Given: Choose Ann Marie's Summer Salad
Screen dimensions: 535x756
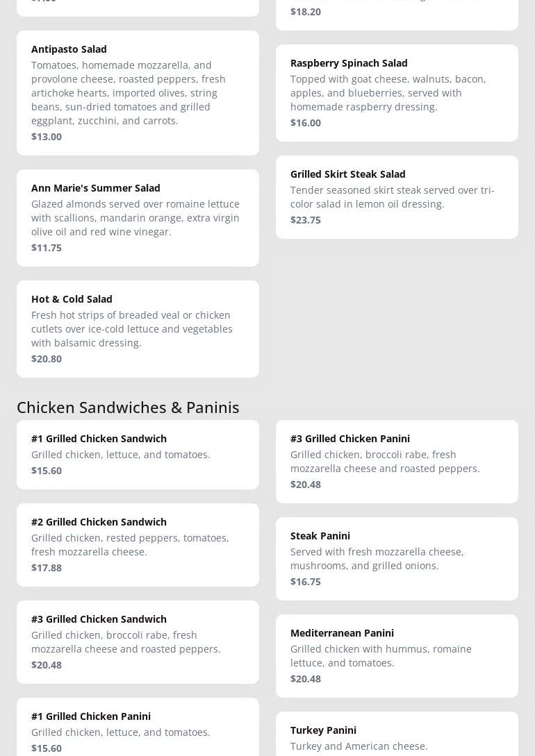Looking at the screenshot, I should tap(138, 217).
